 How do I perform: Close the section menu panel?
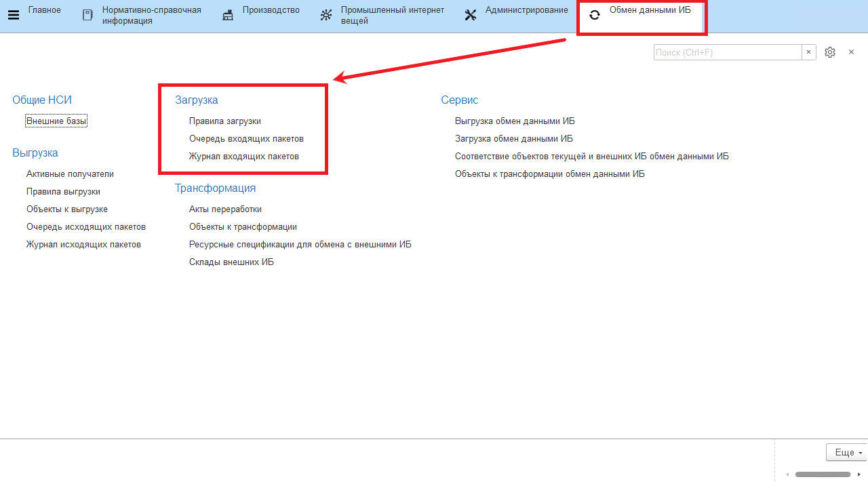coord(851,52)
